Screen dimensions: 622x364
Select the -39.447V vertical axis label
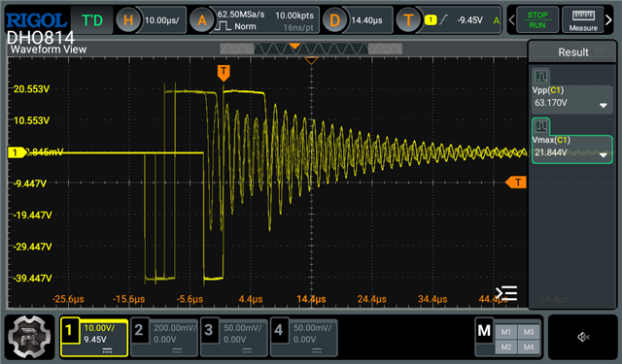pos(32,279)
